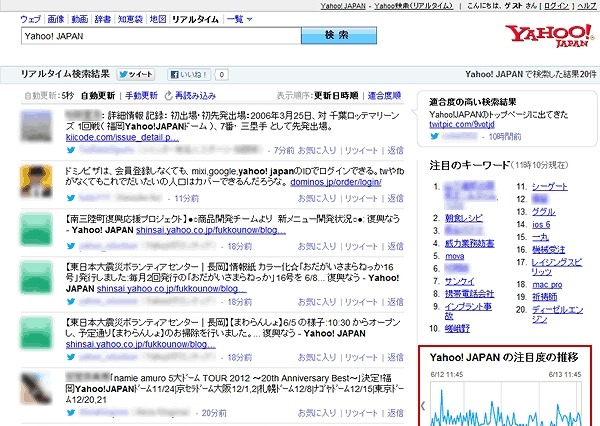Viewport: 600px width, 426px height.
Task: Sort results by 適合度順
Action: click(x=384, y=96)
